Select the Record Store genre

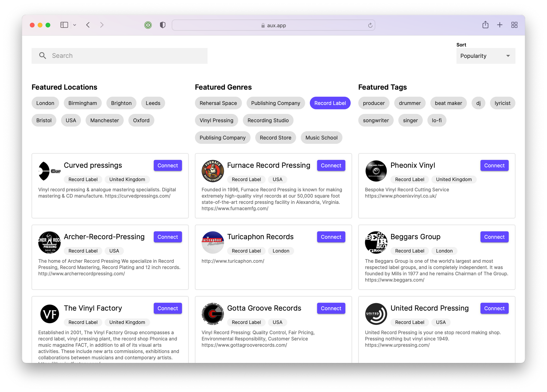tap(275, 138)
